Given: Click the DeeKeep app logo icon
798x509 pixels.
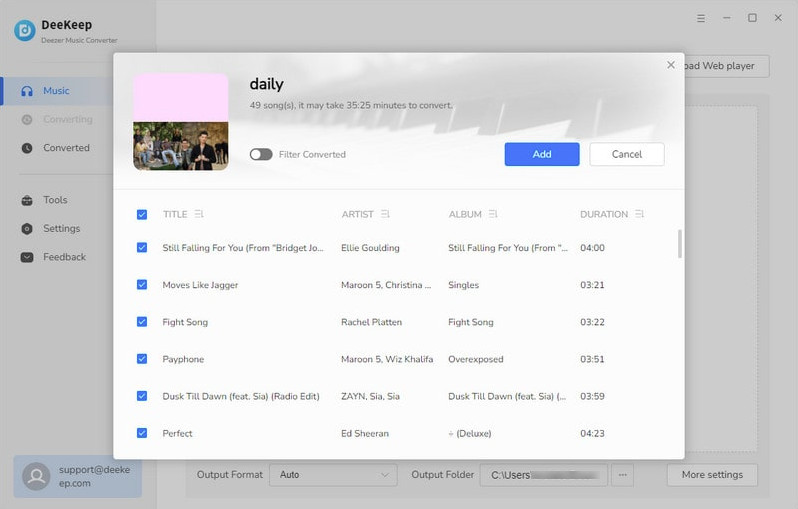Looking at the screenshot, I should coord(24,31).
